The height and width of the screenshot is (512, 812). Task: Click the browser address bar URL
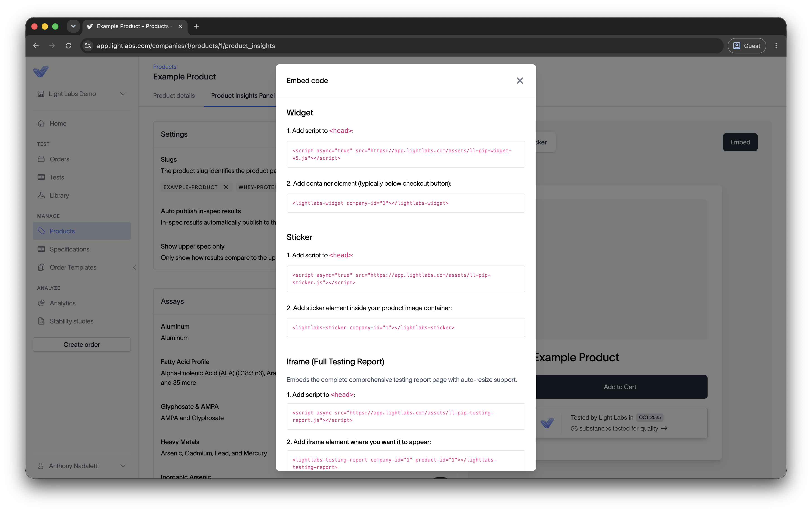pos(186,46)
